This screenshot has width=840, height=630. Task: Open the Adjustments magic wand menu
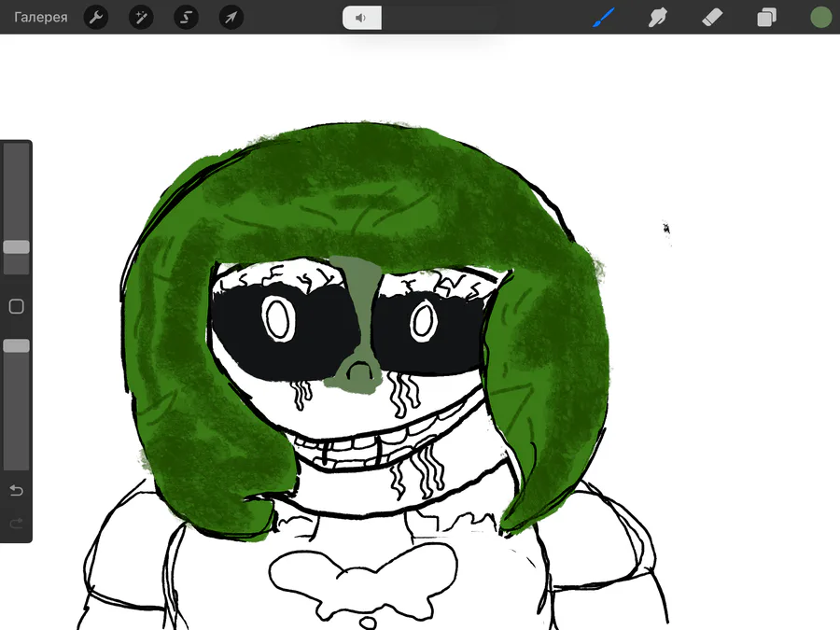coord(142,18)
